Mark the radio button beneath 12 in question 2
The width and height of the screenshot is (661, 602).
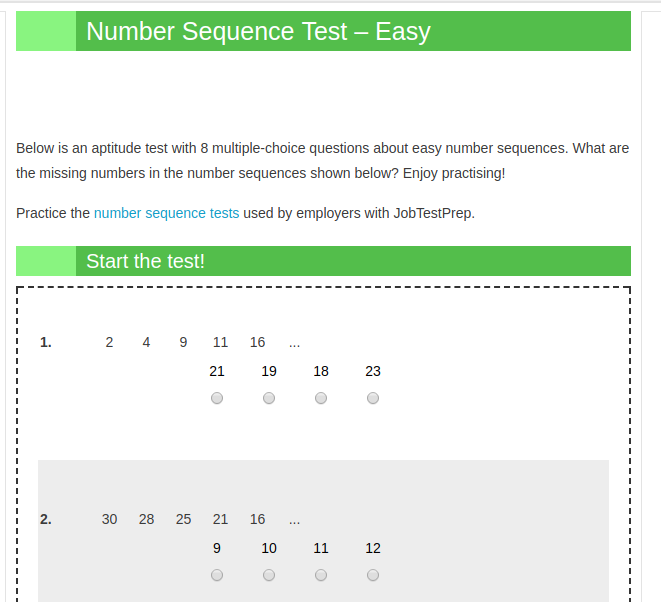pos(373,575)
